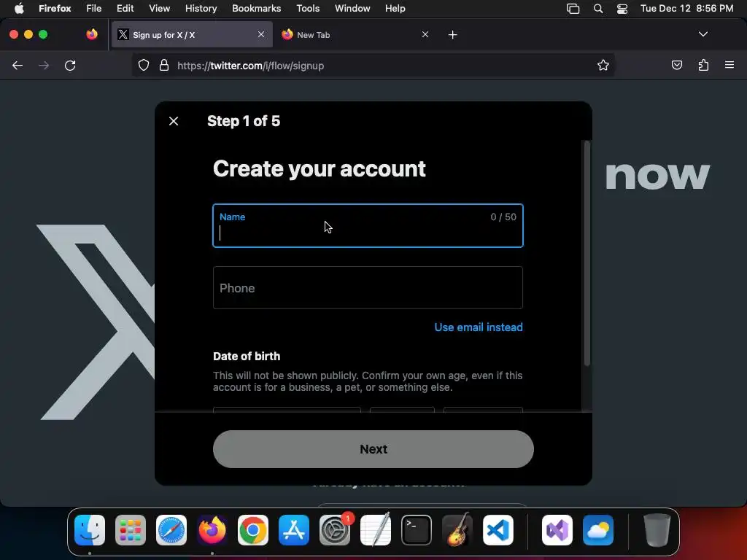Open a new tab with plus button
The height and width of the screenshot is (560, 747).
tap(452, 35)
